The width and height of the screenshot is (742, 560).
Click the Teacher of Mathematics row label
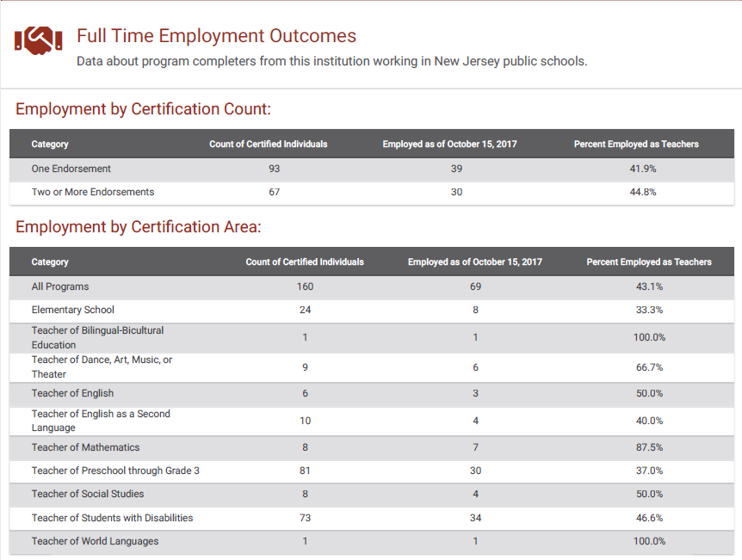85,447
